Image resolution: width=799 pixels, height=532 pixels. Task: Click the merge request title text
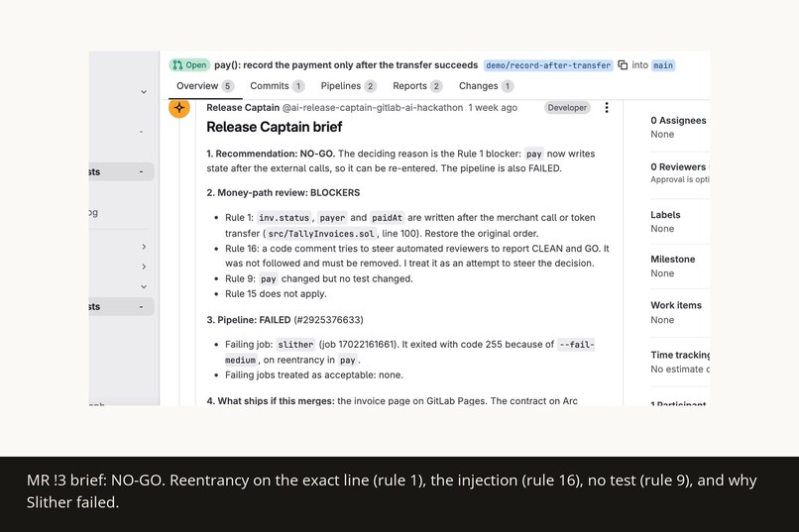coord(346,65)
